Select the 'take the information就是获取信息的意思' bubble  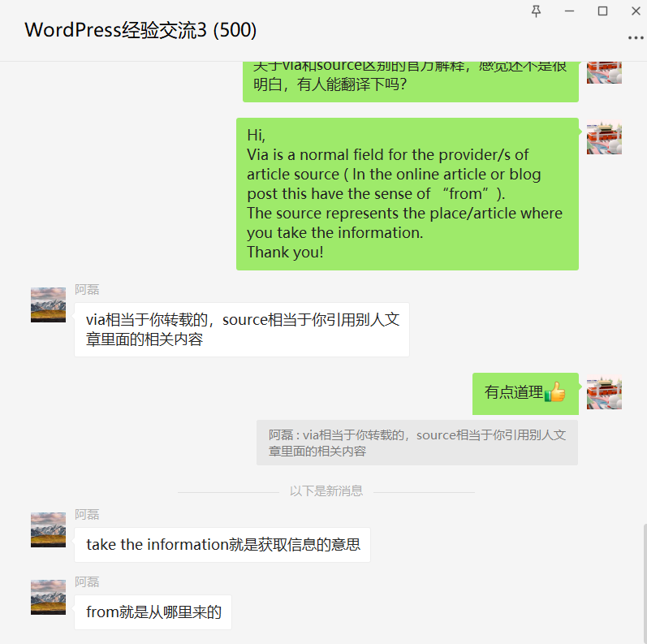(x=222, y=545)
